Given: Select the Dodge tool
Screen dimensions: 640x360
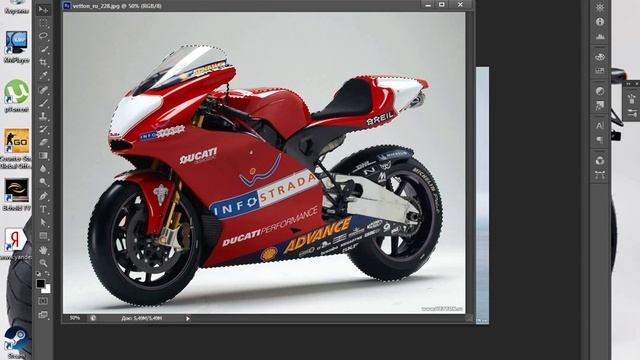Looking at the screenshot, I should click(x=43, y=182).
